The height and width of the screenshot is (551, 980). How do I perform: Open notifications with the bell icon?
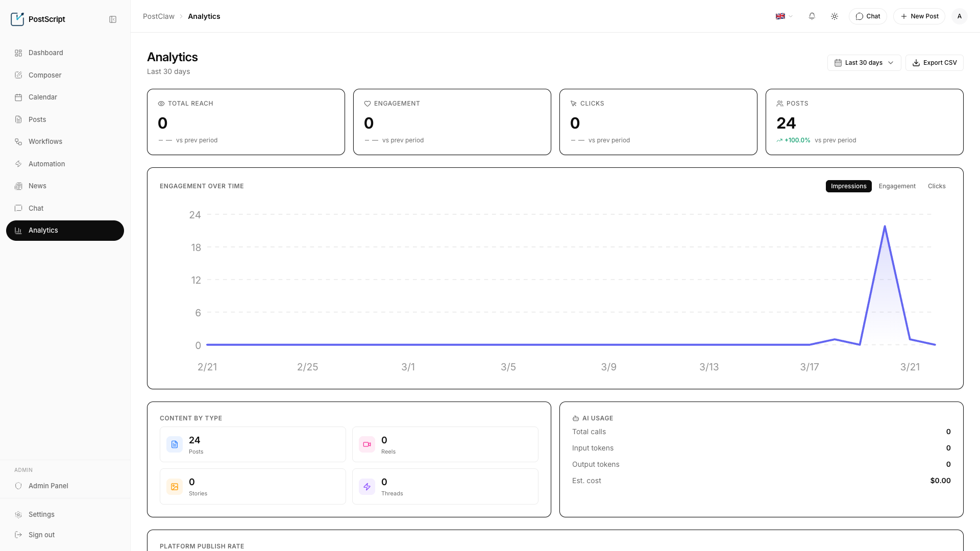(812, 16)
